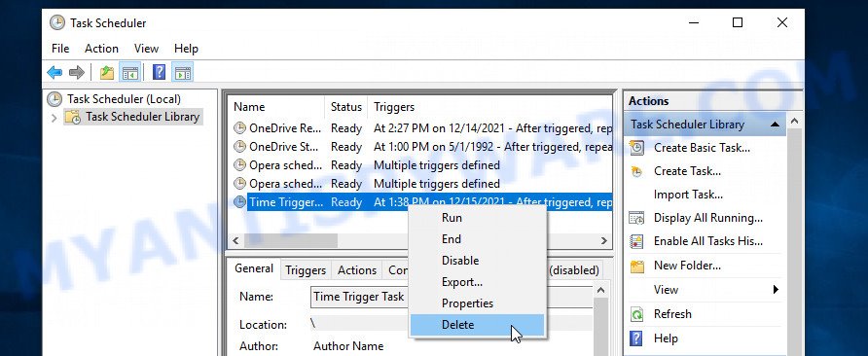Collapse the Task Scheduler Library actions section

775,125
